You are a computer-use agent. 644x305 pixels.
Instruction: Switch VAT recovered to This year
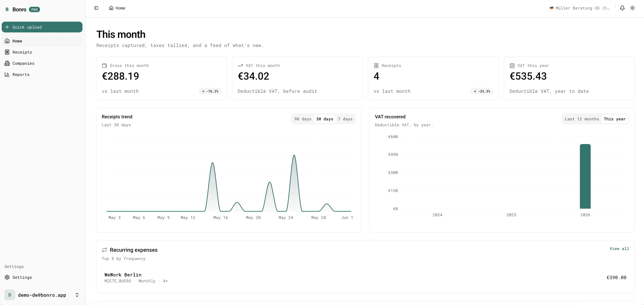point(614,119)
